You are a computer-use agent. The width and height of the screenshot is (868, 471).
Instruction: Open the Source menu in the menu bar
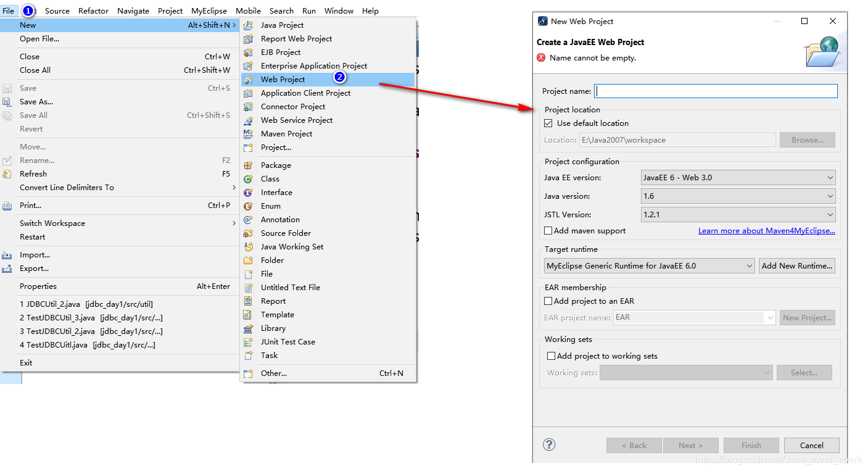[57, 11]
